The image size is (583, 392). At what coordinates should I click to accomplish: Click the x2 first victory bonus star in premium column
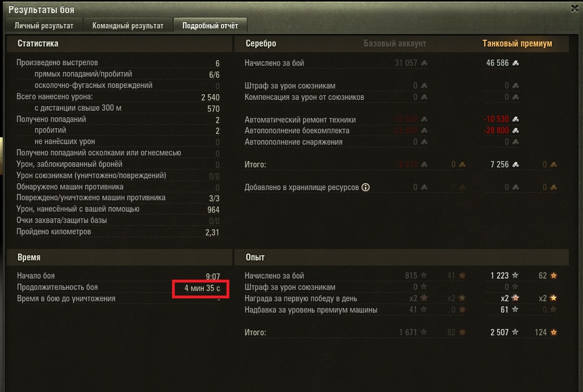(x=515, y=298)
